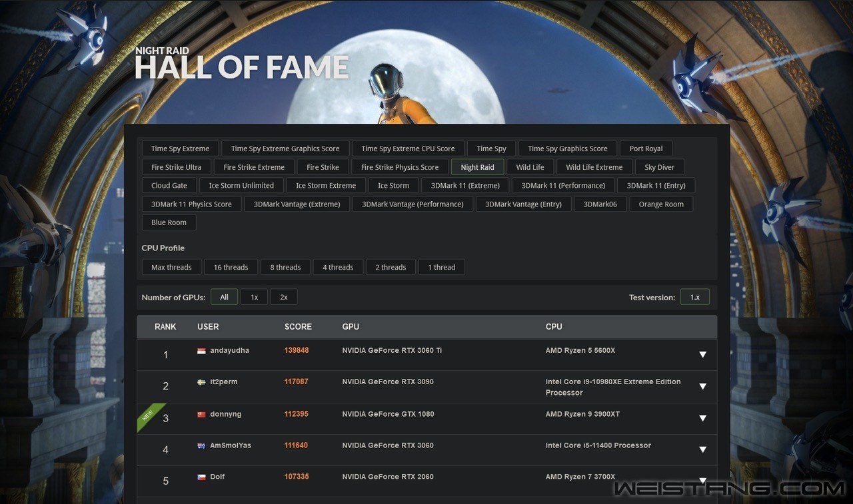
Task: Open 3DMark 11 Physics Score tab
Action: (x=191, y=204)
